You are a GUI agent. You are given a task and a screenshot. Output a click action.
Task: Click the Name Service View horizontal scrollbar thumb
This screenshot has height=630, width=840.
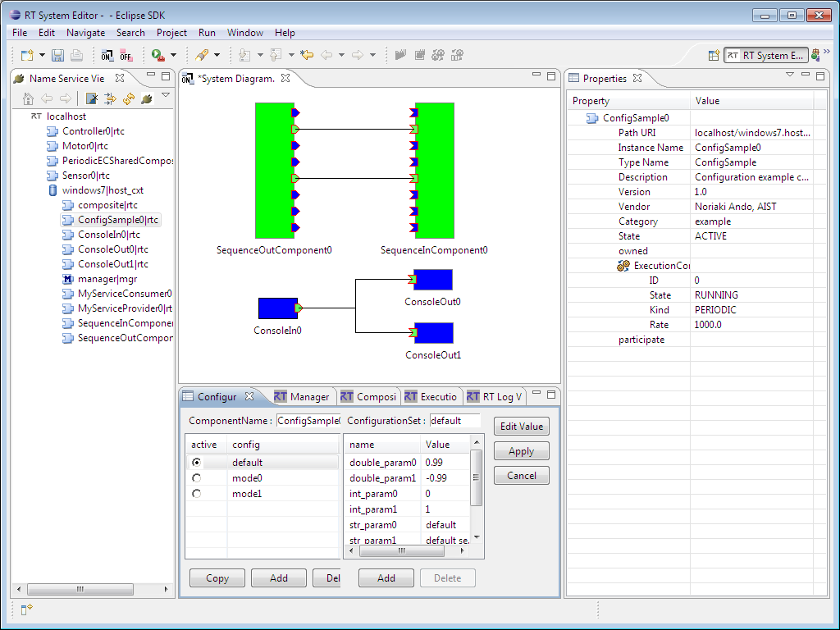(x=80, y=589)
